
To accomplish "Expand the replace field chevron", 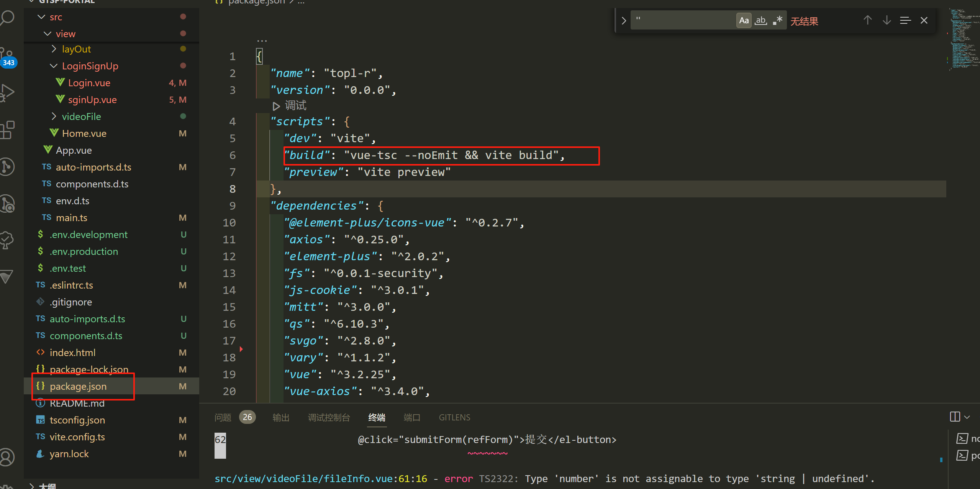I will click(x=624, y=20).
